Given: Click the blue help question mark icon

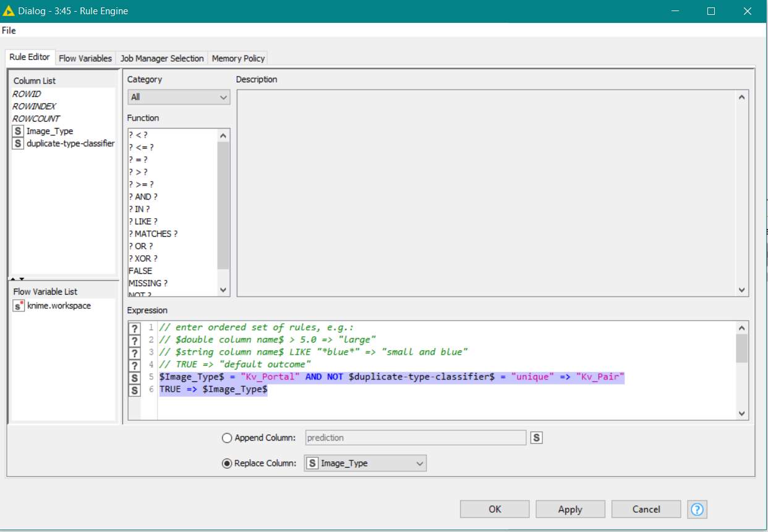Looking at the screenshot, I should [x=697, y=509].
